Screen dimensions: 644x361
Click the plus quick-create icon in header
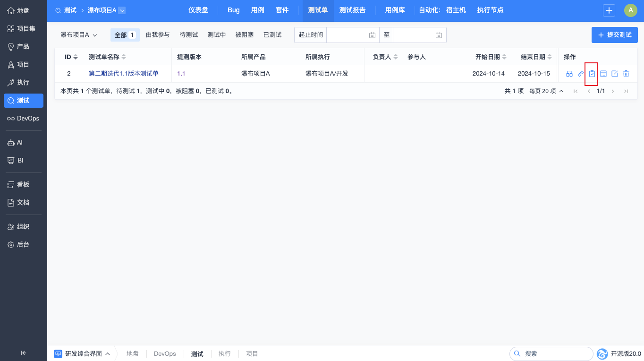click(x=609, y=10)
